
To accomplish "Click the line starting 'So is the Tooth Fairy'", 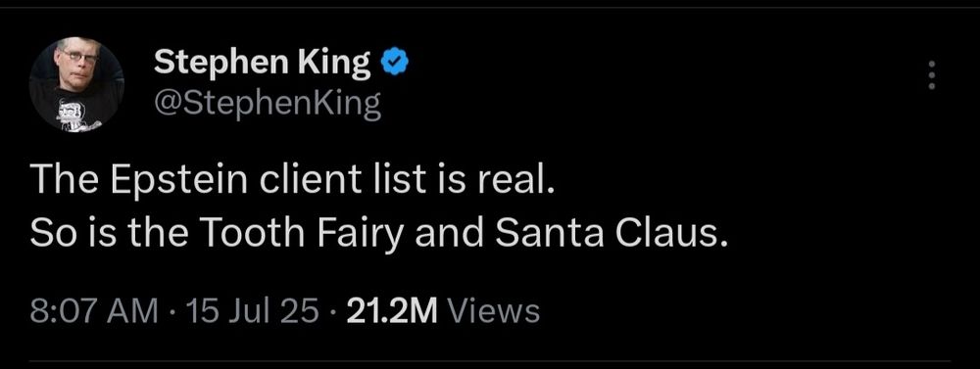I will pyautogui.click(x=379, y=234).
